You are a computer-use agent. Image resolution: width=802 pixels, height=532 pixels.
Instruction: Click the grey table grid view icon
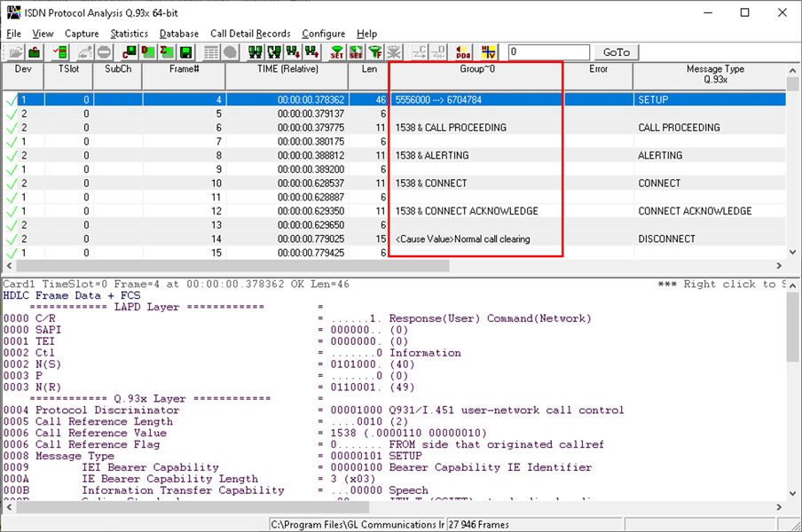[x=211, y=52]
